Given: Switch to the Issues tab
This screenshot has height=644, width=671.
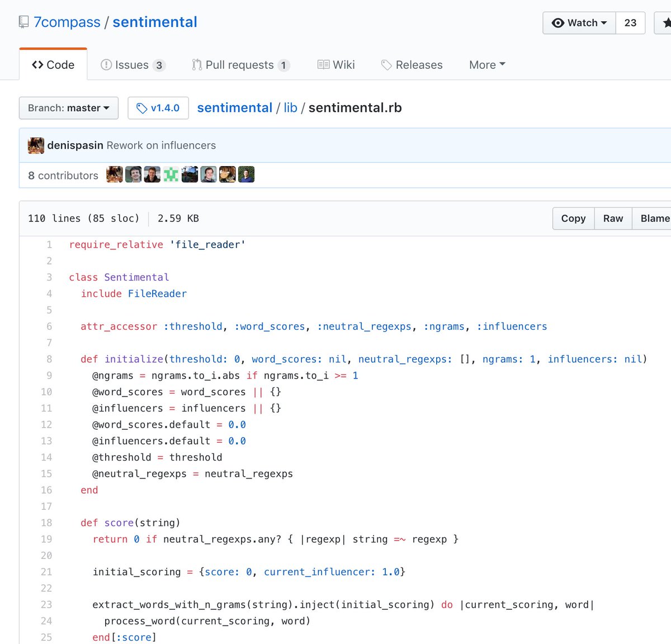Looking at the screenshot, I should [x=133, y=65].
